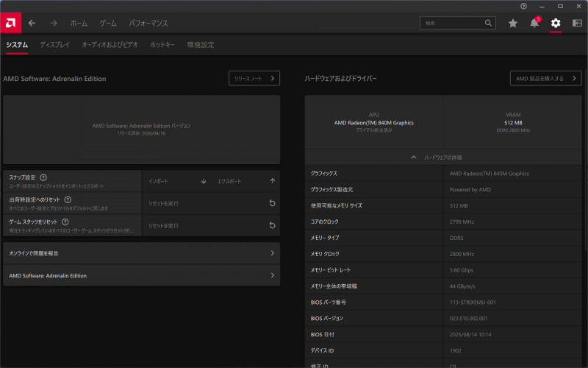Click value 5.60 Gbps
Screen dimensions: 588x368
coord(462,270)
